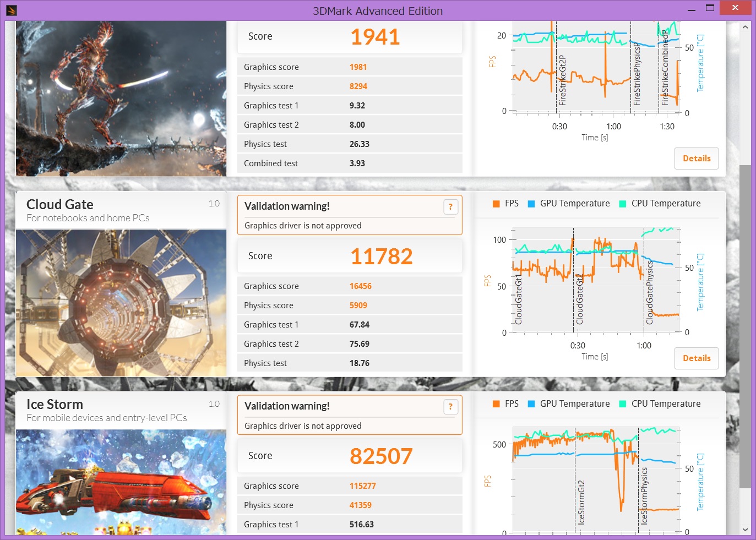The image size is (756, 540).
Task: Click the orange FPS legend swatch for Ice Storm
Action: click(x=496, y=404)
